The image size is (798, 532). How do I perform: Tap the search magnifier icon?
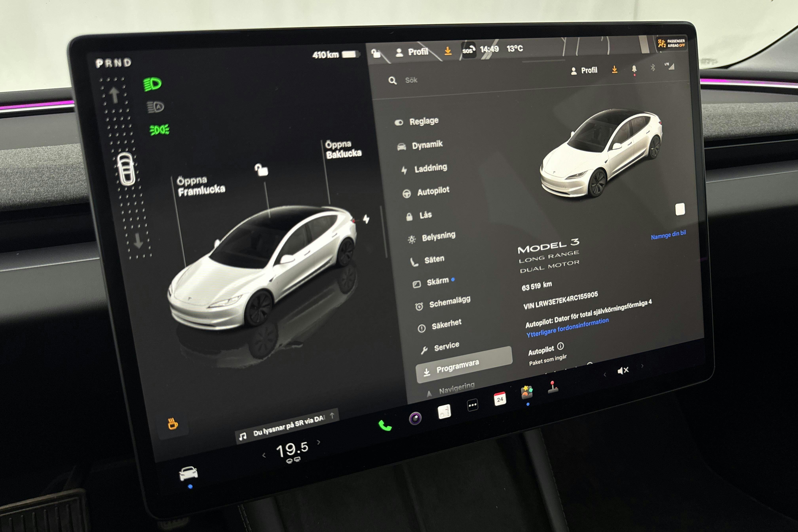392,80
